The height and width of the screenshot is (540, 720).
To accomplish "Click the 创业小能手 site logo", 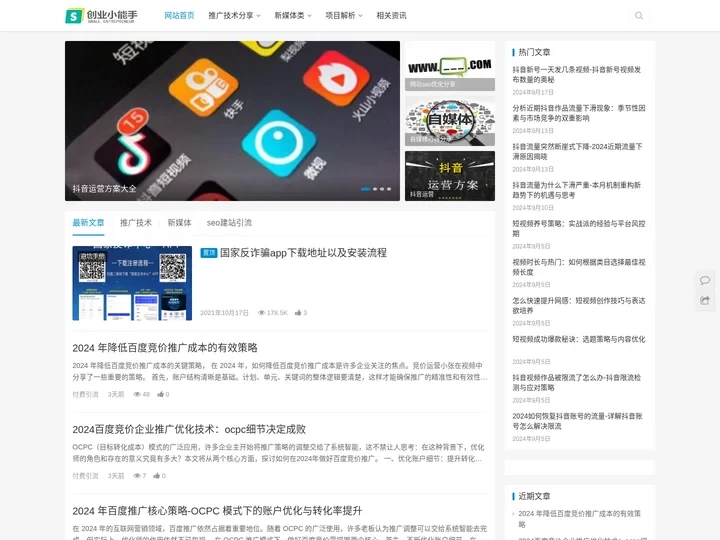I will (x=101, y=16).
